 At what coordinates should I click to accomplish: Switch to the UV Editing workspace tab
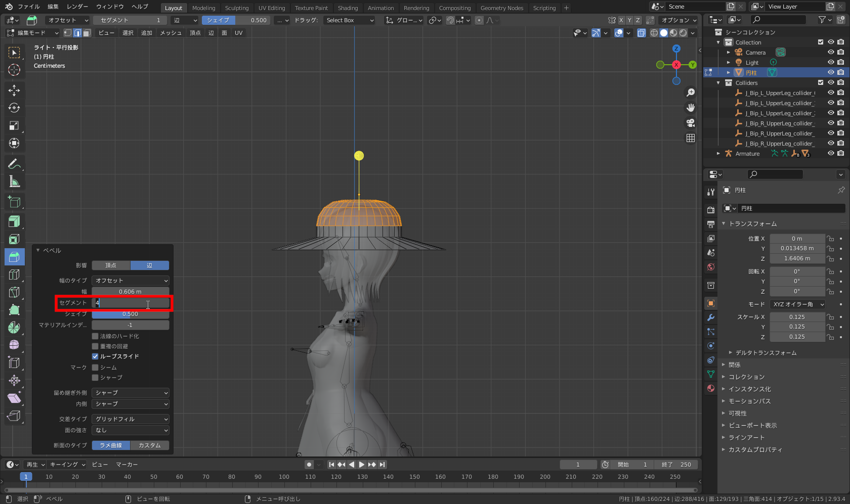coord(272,8)
